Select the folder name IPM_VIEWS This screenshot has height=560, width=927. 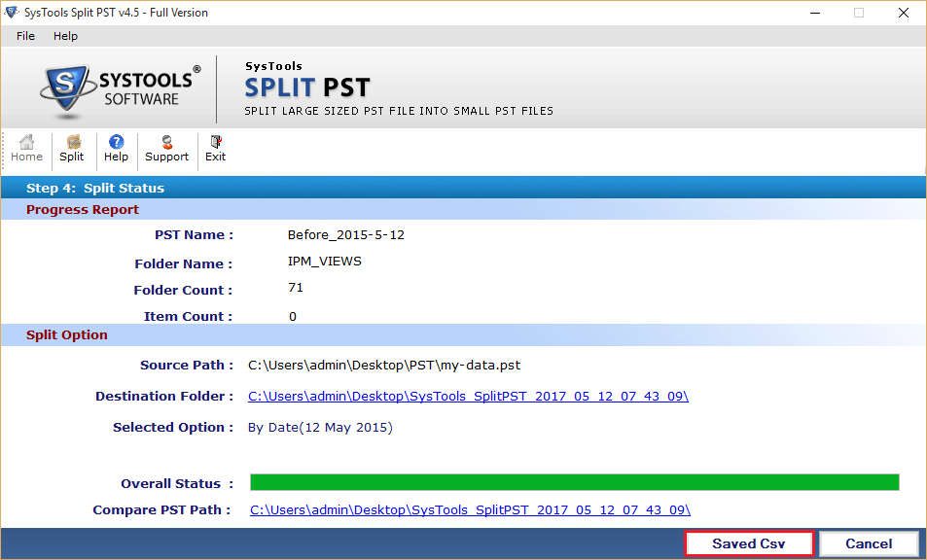point(325,262)
